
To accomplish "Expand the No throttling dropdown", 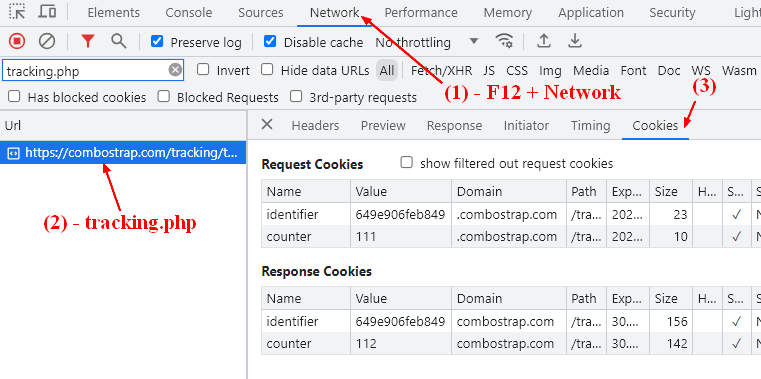I will click(x=427, y=42).
